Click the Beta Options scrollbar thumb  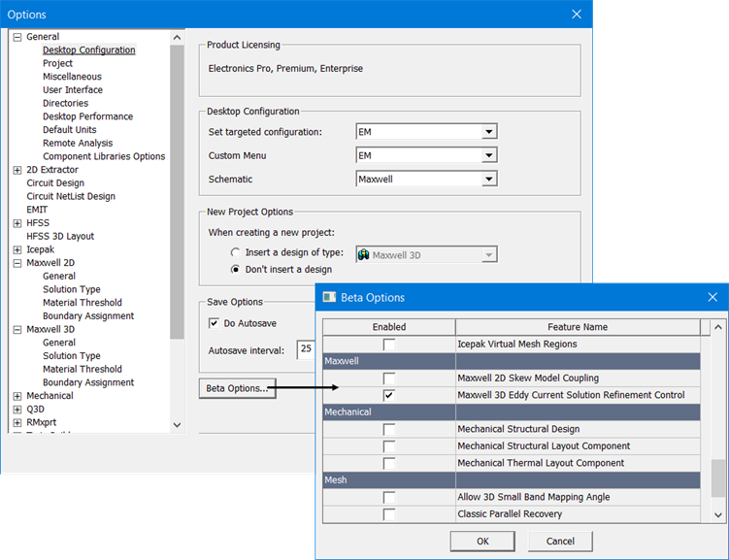[718, 478]
